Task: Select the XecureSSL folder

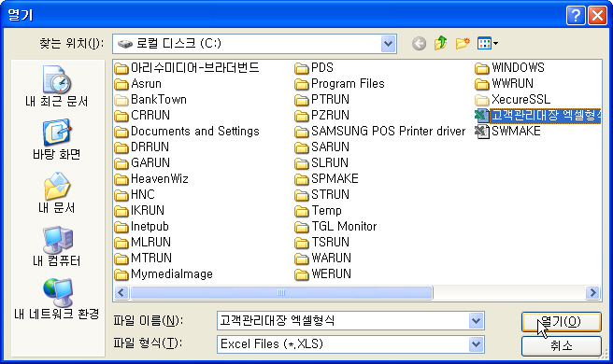Action: [x=512, y=100]
